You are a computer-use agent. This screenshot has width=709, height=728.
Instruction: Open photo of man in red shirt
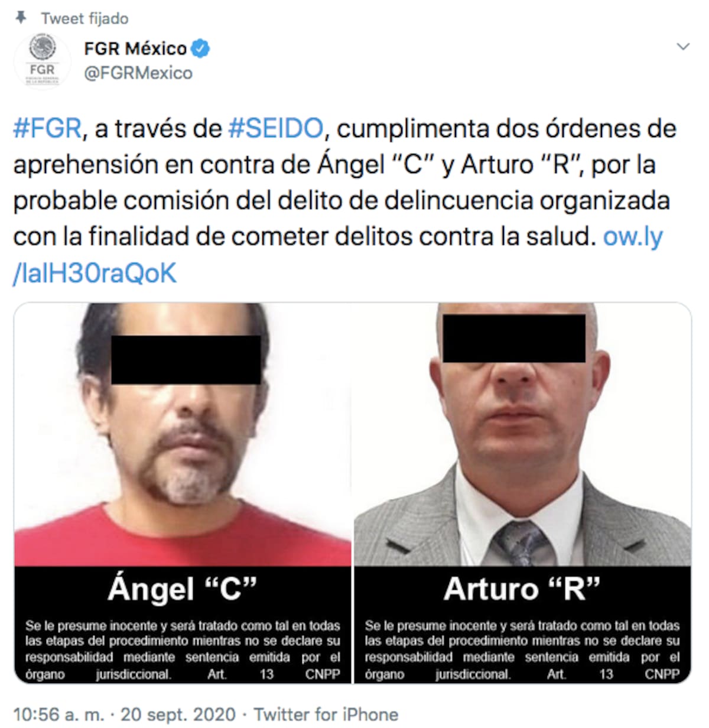183,434
